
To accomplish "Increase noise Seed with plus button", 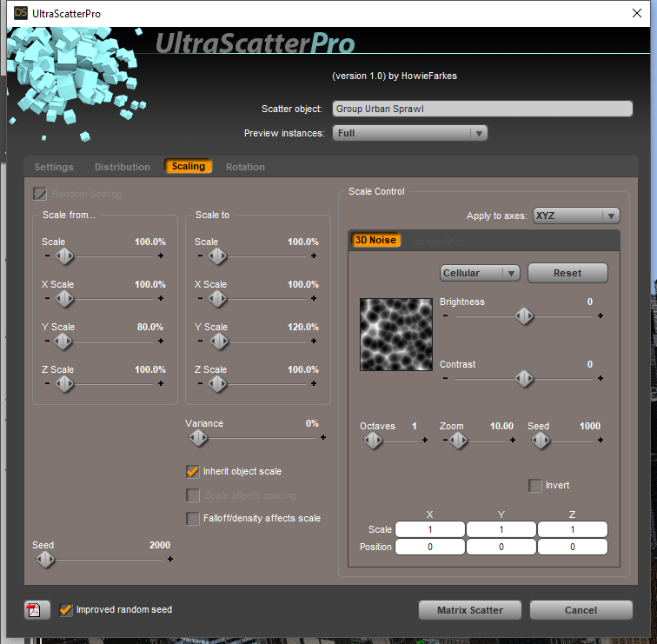I will pos(601,440).
